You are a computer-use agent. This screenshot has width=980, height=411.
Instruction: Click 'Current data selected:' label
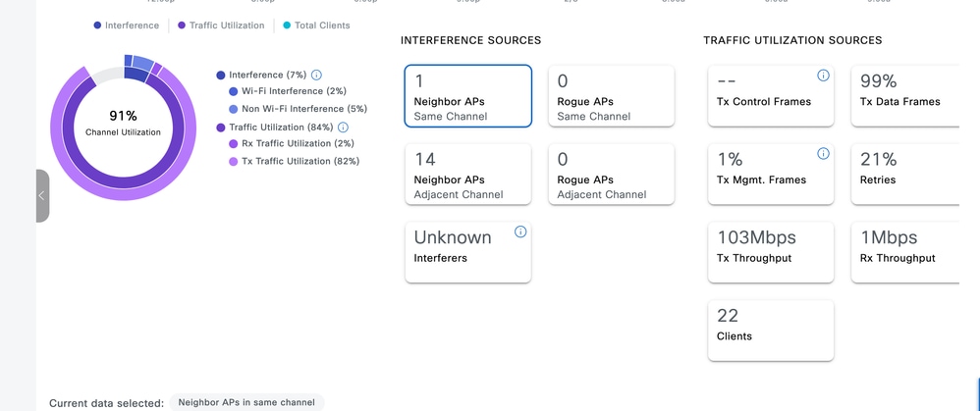(106, 403)
